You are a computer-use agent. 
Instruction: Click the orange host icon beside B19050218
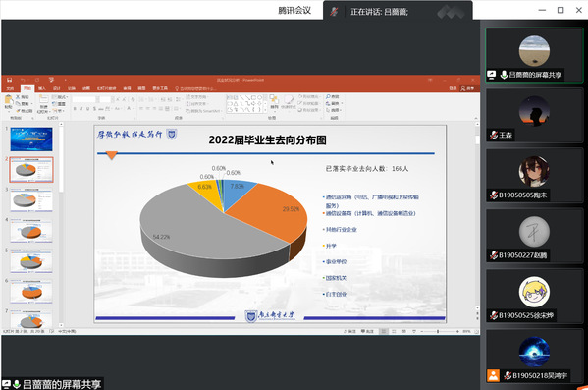click(493, 375)
